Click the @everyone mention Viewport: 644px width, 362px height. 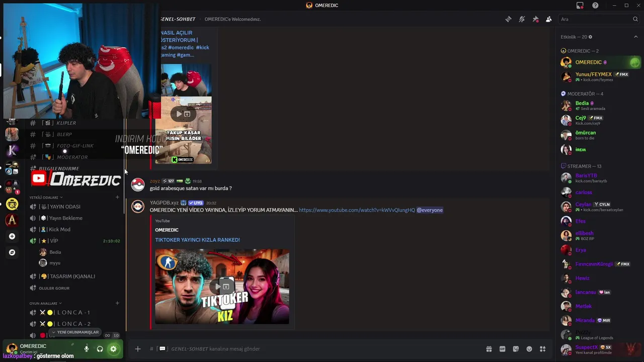coord(430,210)
